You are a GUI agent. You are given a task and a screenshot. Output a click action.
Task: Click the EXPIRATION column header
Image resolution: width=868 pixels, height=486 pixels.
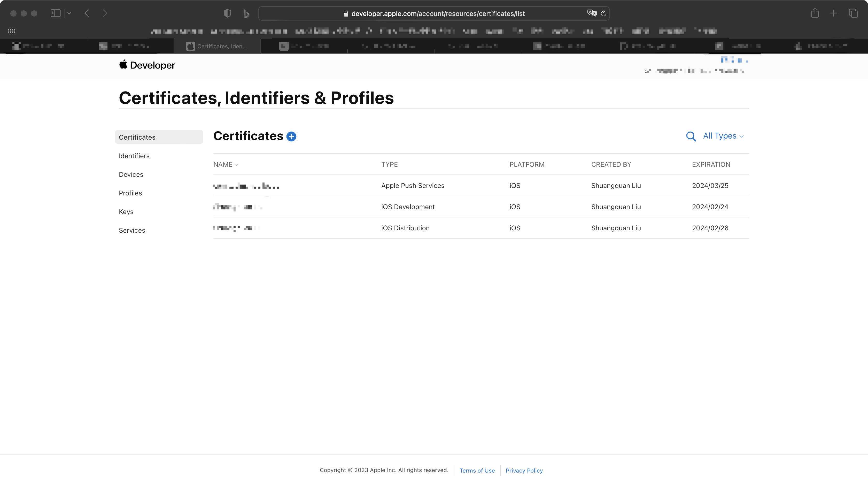[x=711, y=165]
